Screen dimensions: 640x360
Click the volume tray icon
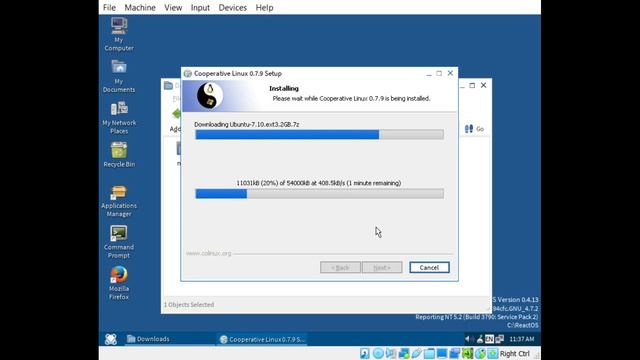pos(468,339)
